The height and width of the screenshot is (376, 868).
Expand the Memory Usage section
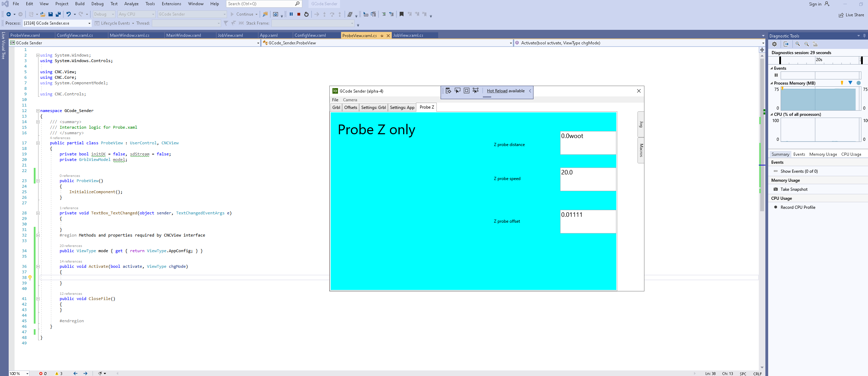point(784,180)
